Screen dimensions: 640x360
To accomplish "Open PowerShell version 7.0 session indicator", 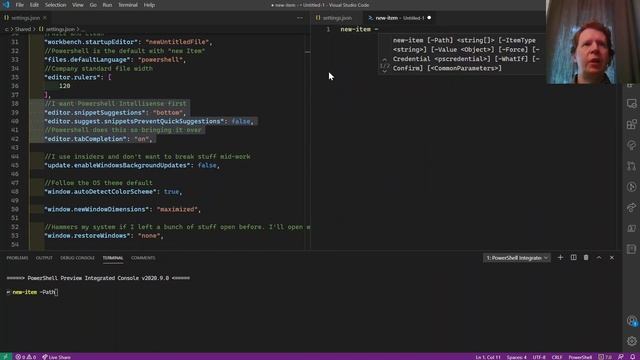I will [605, 357].
